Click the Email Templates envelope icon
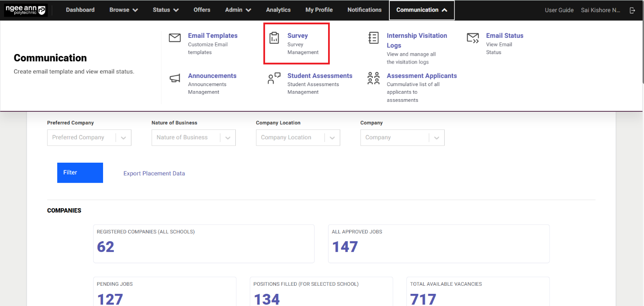644x306 pixels. 175,38
